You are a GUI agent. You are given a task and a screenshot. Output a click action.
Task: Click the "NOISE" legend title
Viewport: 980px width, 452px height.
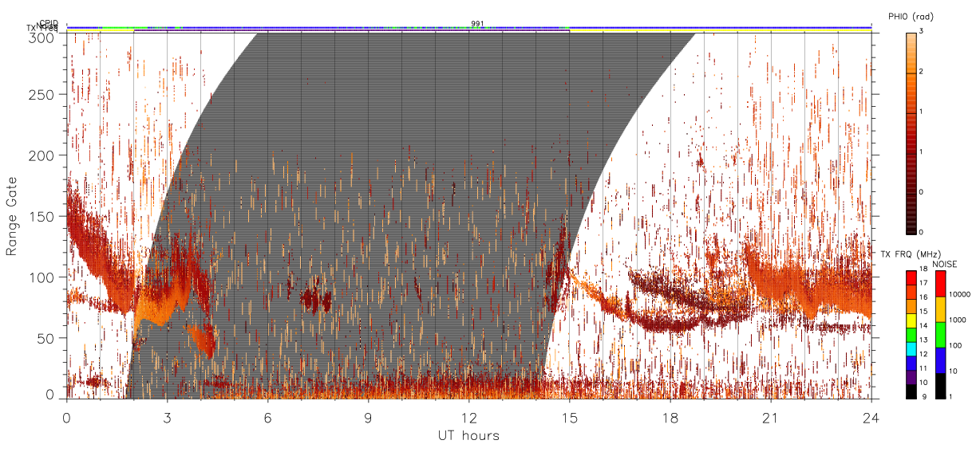pyautogui.click(x=944, y=264)
